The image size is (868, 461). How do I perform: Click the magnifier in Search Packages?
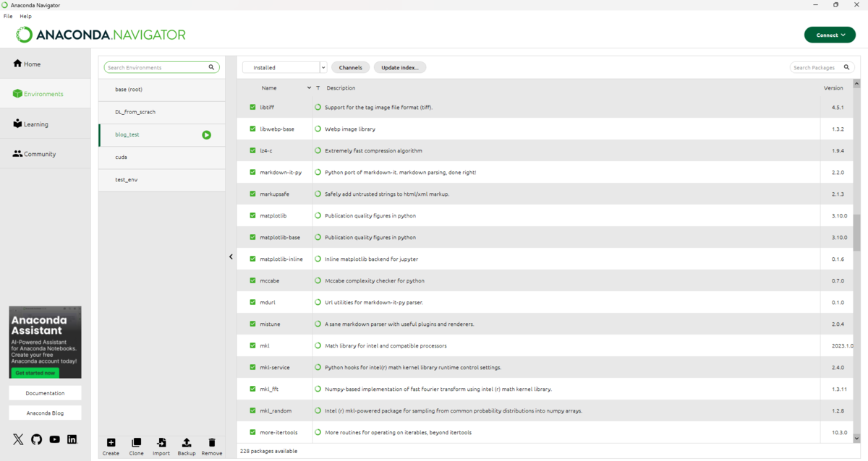[847, 67]
